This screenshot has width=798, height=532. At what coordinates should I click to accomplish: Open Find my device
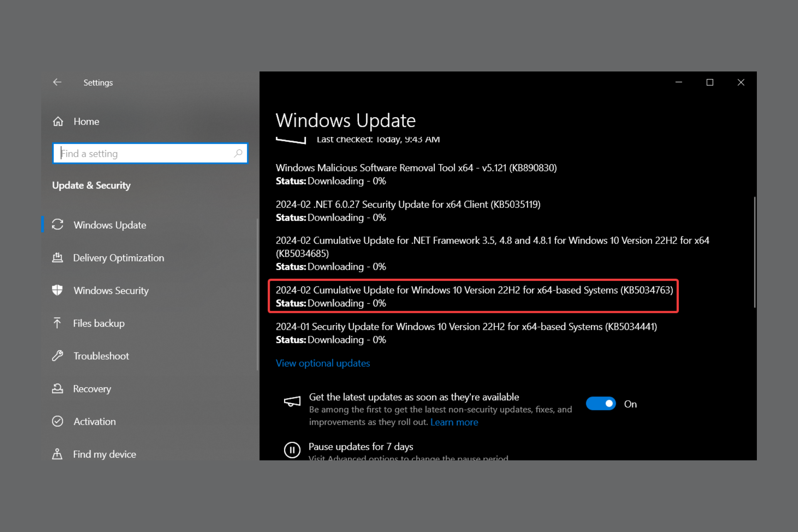coord(104,454)
